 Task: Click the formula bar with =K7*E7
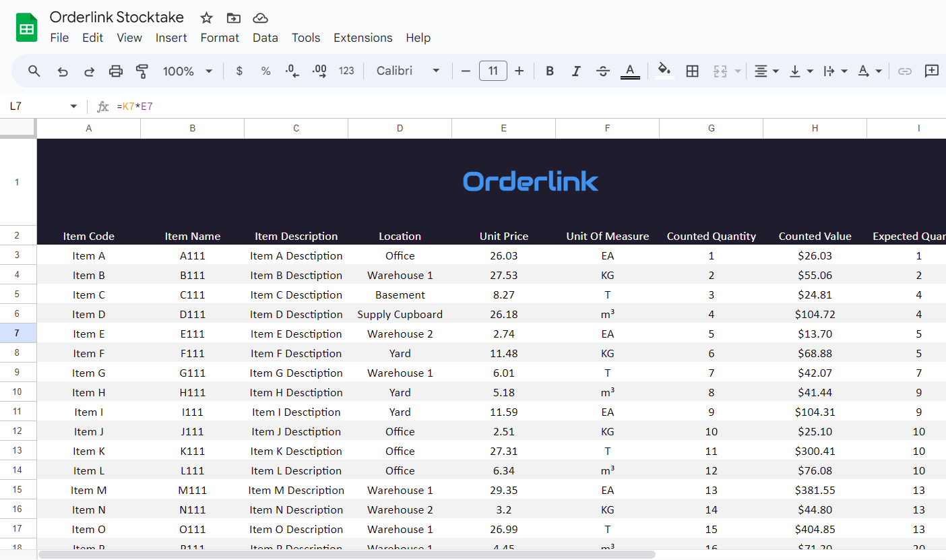[x=529, y=106]
